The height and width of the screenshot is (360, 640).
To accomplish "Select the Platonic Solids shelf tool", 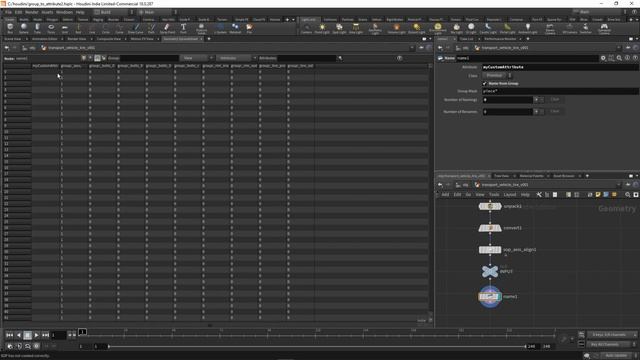I will (x=201, y=28).
